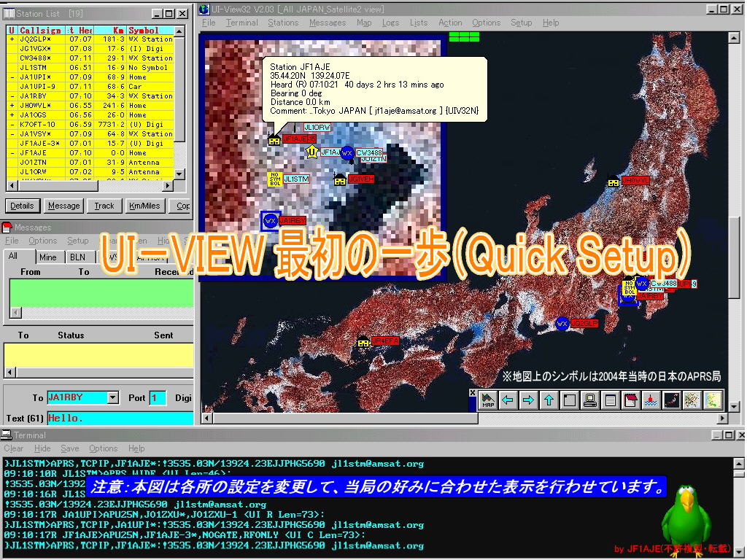747x560 pixels.
Task: Open the Terminal menu in UI-View32
Action: tap(241, 23)
